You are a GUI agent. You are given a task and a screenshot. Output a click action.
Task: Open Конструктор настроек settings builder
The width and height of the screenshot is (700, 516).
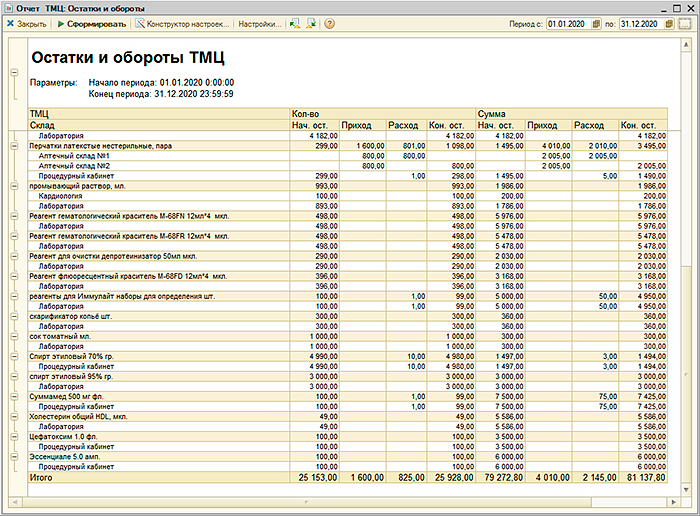click(183, 22)
